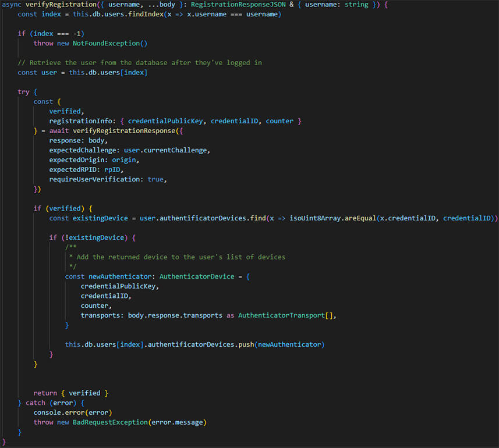Click the true literal on requireUserVerification line
Screen dimensions: 499x448
(156, 179)
